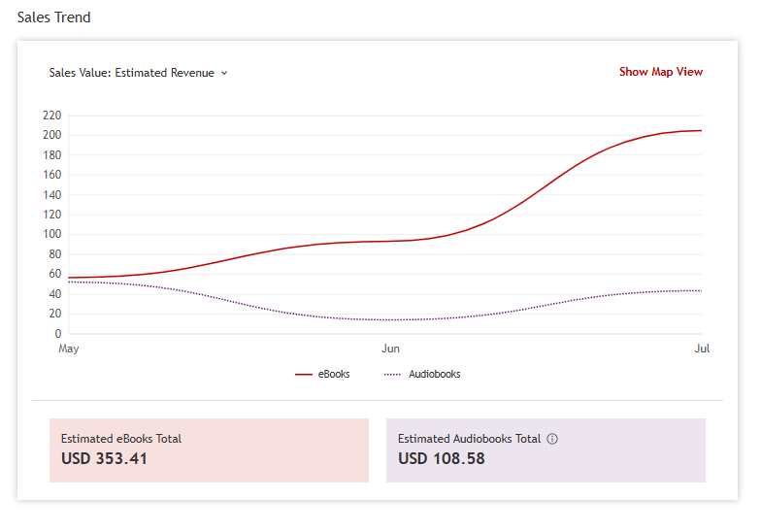Click the eBooks line endpoint at Jul
The image size is (761, 532).
click(701, 130)
